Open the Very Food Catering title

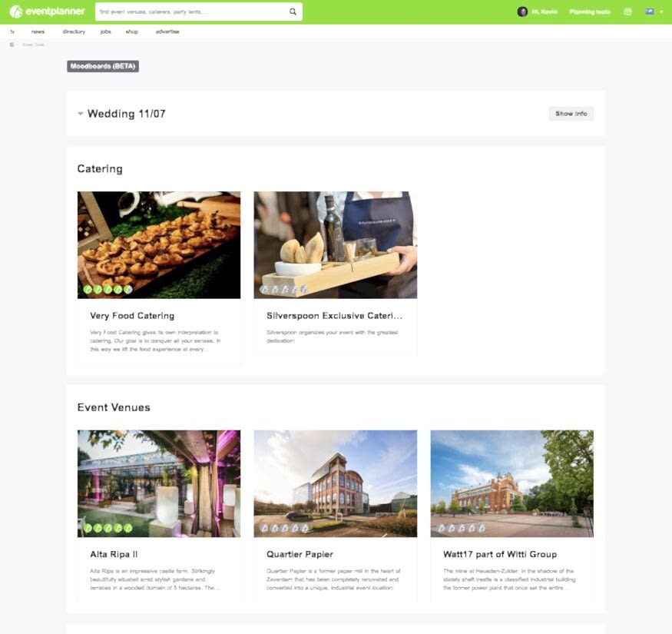(x=132, y=316)
